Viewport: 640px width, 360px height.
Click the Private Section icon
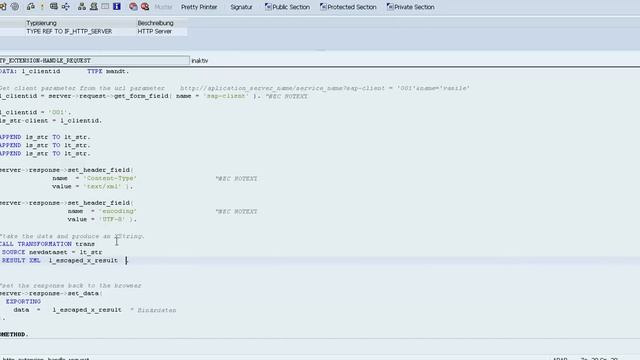[390, 7]
